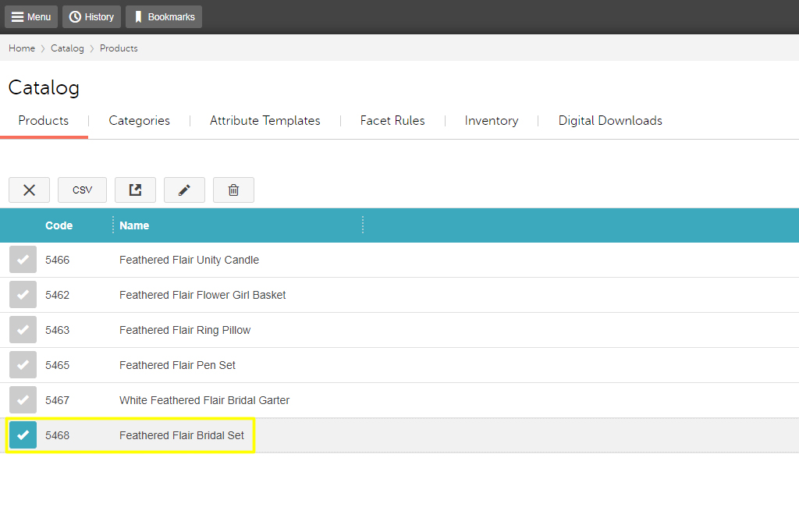
Task: Open the Bookmarks panel
Action: [x=163, y=16]
